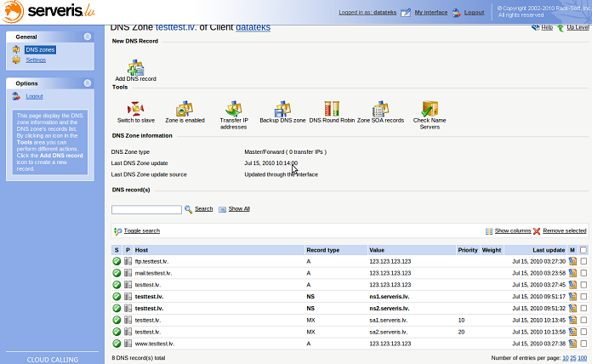Image resolution: width=592 pixels, height=364 pixels.
Task: Click the Logout link in the header
Action: point(475,13)
